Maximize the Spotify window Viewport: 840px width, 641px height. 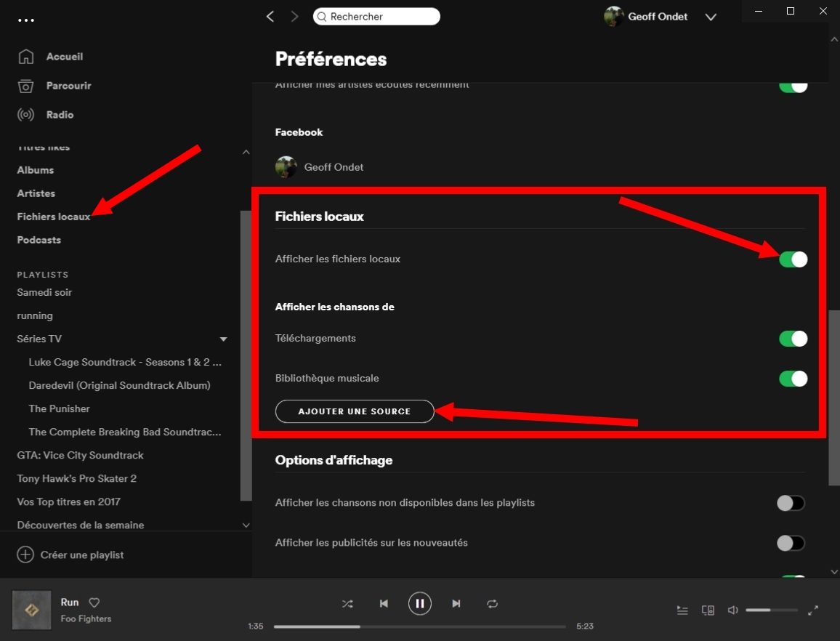(x=790, y=11)
